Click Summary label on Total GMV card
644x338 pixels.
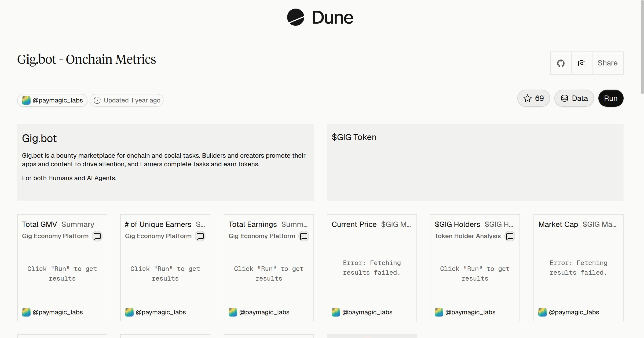[78, 224]
